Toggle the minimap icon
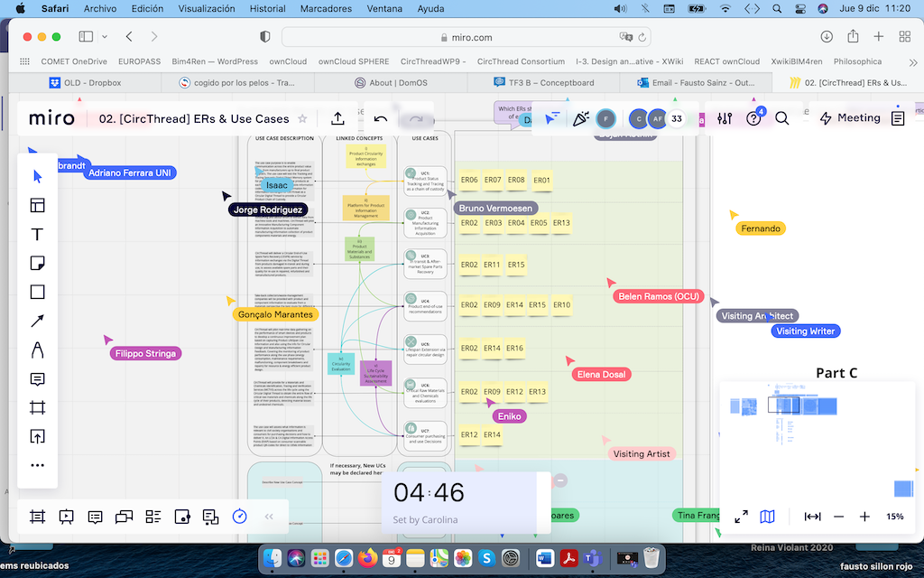This screenshot has width=924, height=578. pyautogui.click(x=767, y=517)
